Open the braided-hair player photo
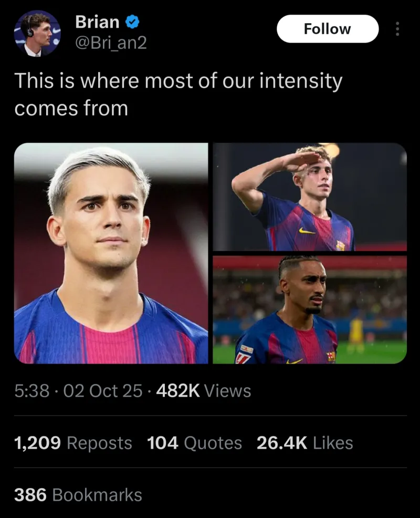Screen dimensions: 420x518 tap(310, 310)
